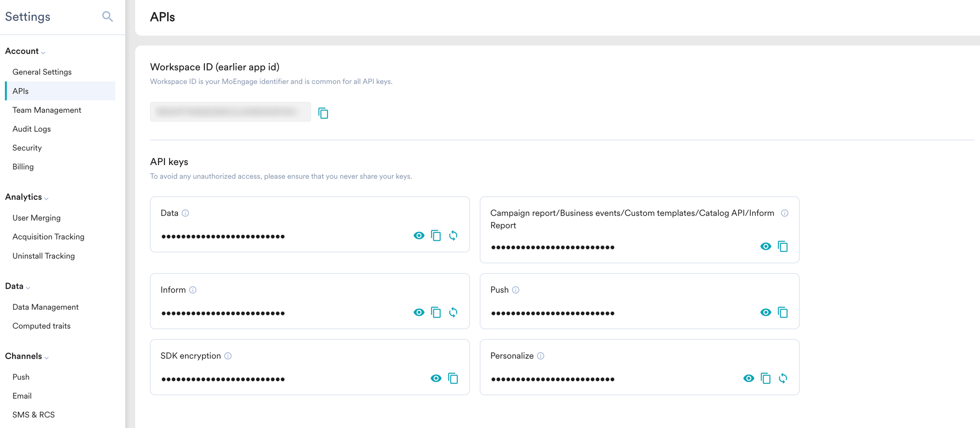Open Data Management
Screen dimensions: 980x428
(x=45, y=307)
